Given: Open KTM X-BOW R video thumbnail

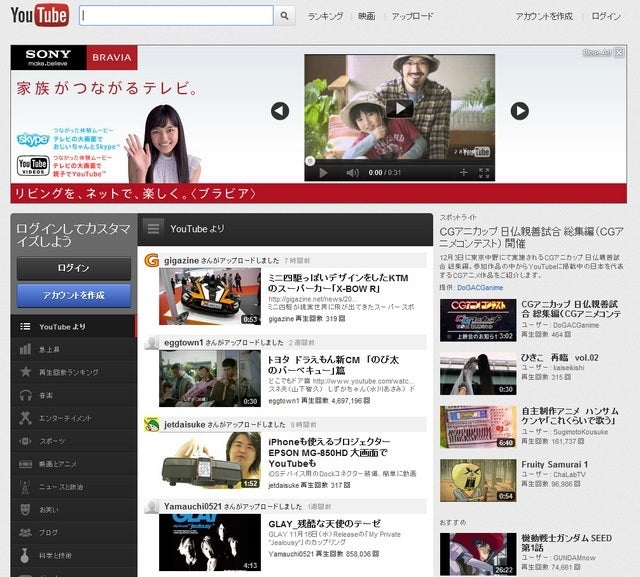Looking at the screenshot, I should [210, 296].
